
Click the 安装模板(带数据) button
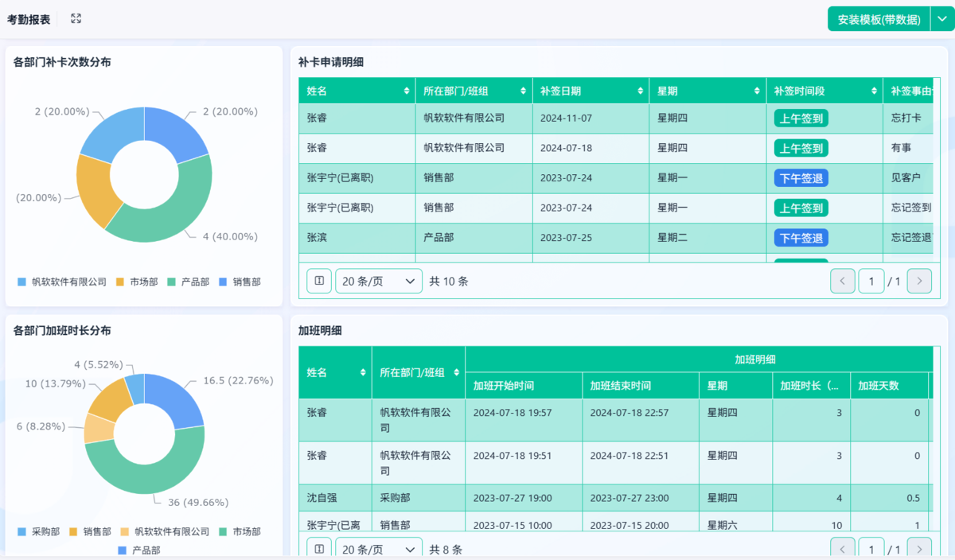879,19
